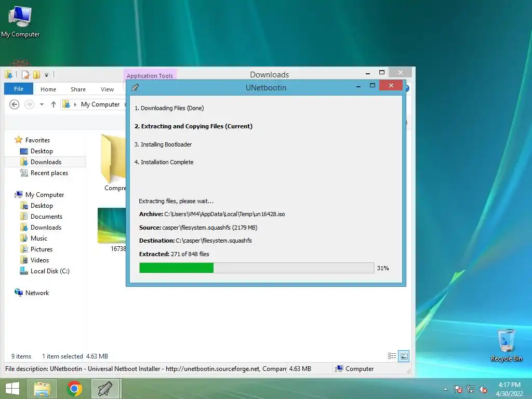Image resolution: width=532 pixels, height=399 pixels.
Task: Click the UNetbootin extraction progress bar
Action: click(257, 268)
